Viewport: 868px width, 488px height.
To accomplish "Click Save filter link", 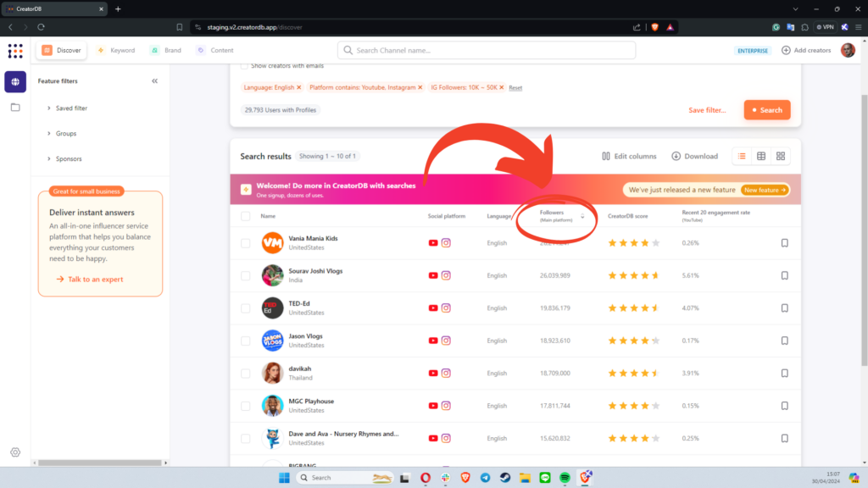I will tap(707, 110).
